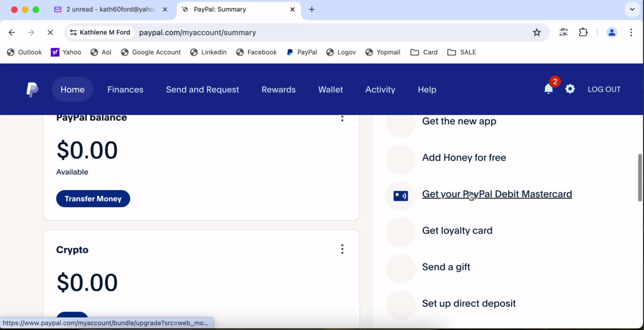
Task: Click the Transfer Money button
Action: (x=93, y=199)
